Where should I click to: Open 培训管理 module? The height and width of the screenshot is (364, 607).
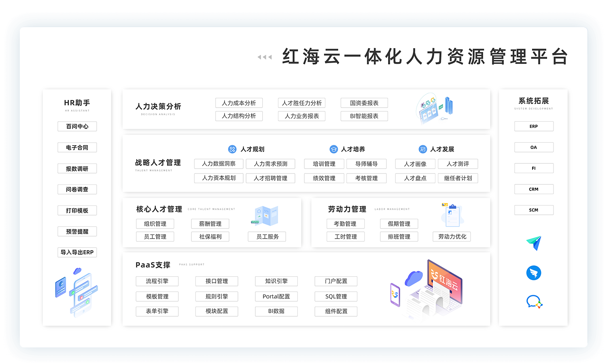click(324, 164)
